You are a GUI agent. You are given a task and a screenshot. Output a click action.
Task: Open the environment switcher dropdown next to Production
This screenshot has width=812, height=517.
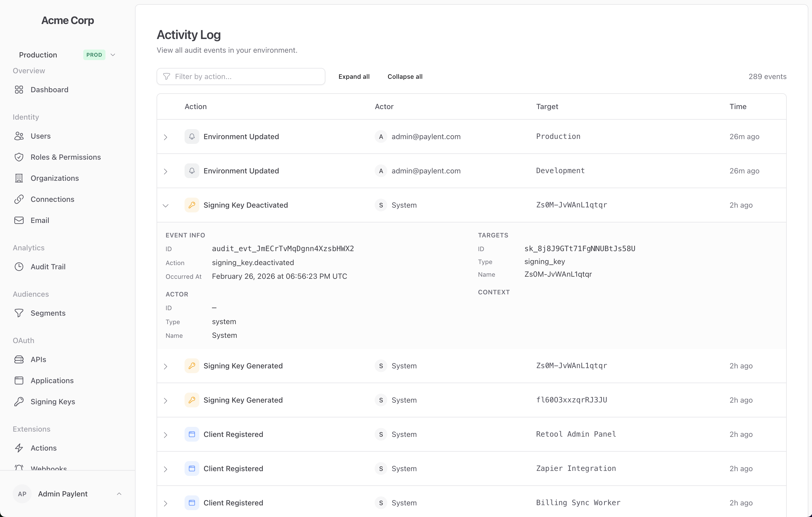[113, 55]
